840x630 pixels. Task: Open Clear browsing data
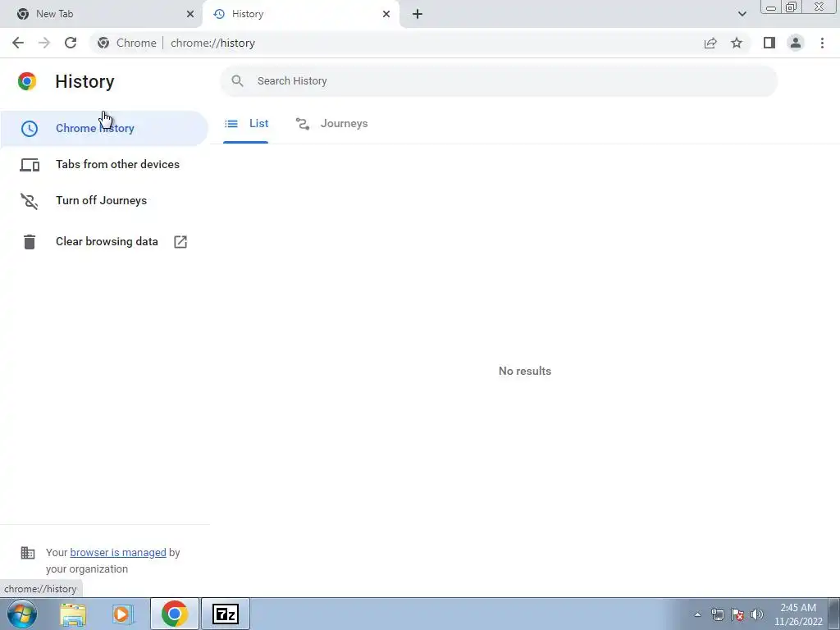pos(104,242)
